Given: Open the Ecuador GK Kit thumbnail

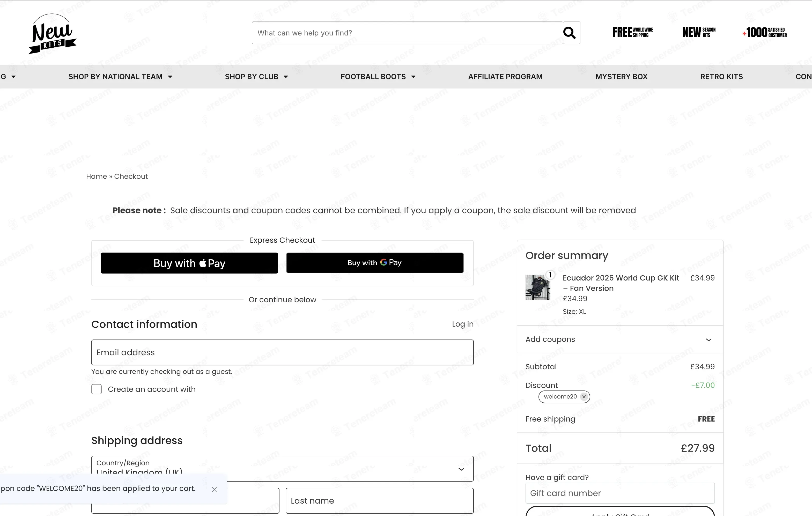Looking at the screenshot, I should point(538,287).
